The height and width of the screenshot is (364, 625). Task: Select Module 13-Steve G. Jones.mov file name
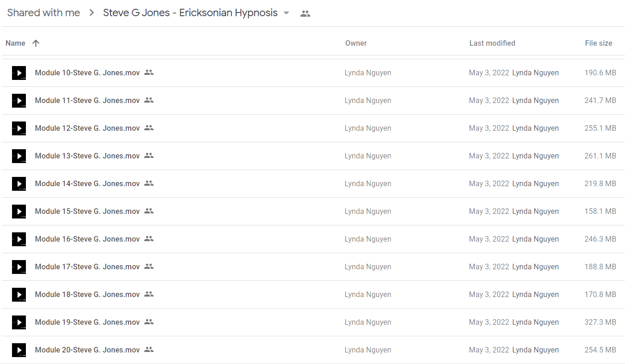tap(87, 156)
